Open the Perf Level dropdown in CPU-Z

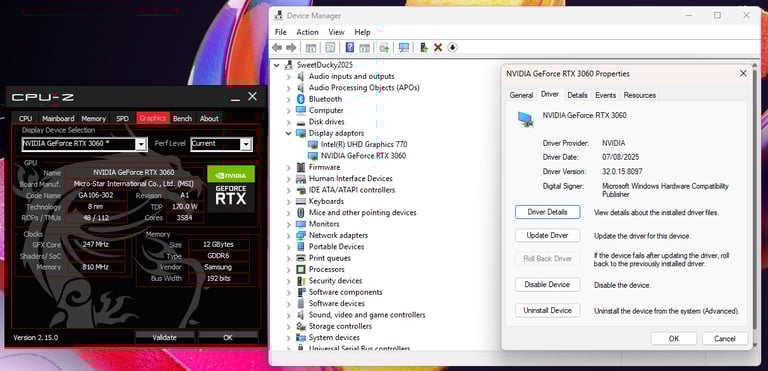[x=246, y=144]
